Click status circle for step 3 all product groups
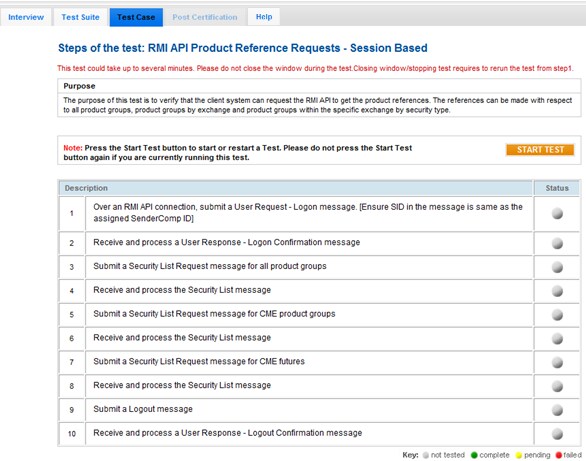This screenshot has width=586, height=461. (557, 267)
